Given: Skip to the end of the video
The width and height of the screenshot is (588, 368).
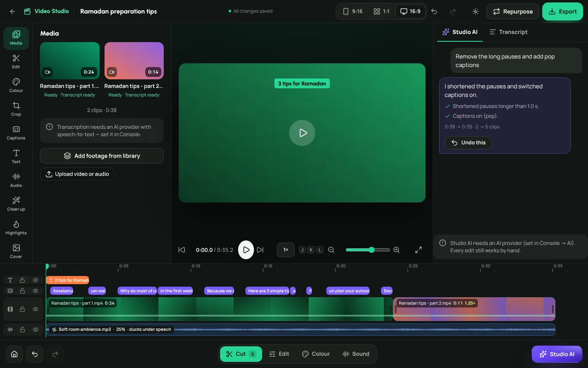Looking at the screenshot, I should click(x=260, y=250).
